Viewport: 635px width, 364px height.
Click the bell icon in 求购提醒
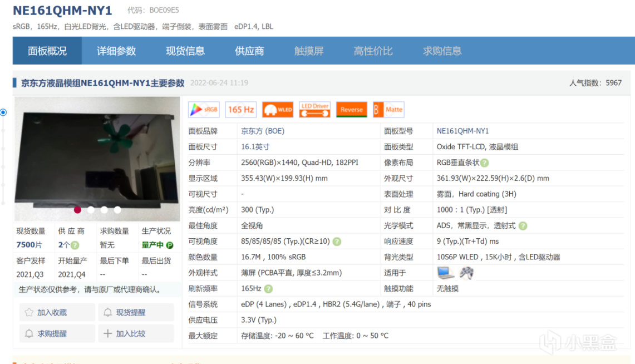(x=29, y=333)
